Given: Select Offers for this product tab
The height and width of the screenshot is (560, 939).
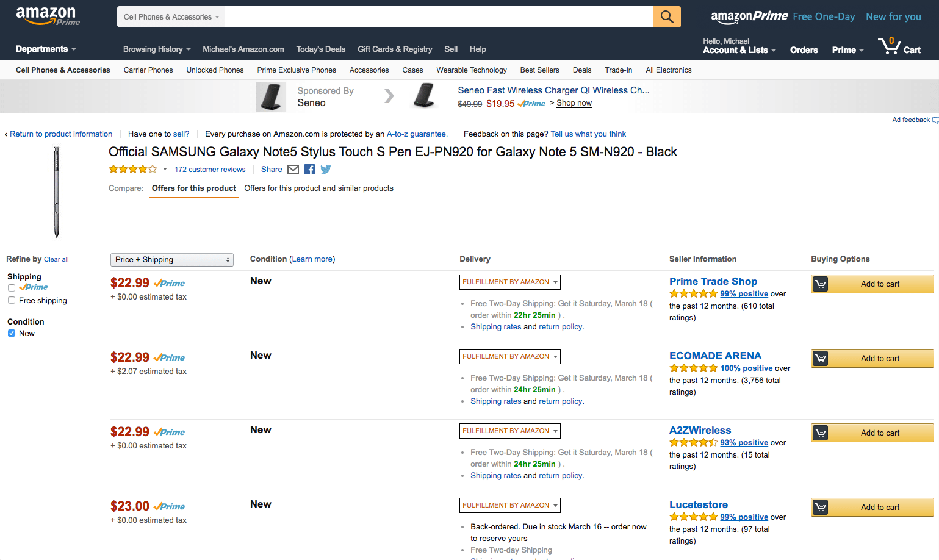Looking at the screenshot, I should [x=193, y=188].
